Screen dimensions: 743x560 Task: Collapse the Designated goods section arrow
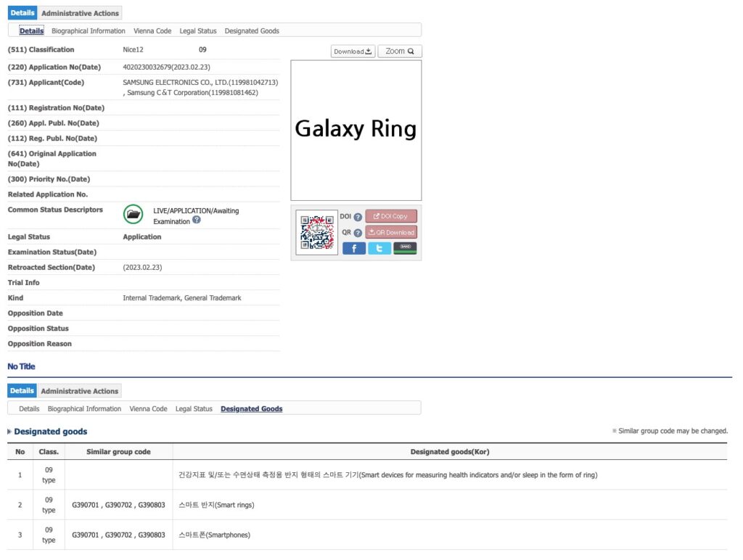(9, 432)
